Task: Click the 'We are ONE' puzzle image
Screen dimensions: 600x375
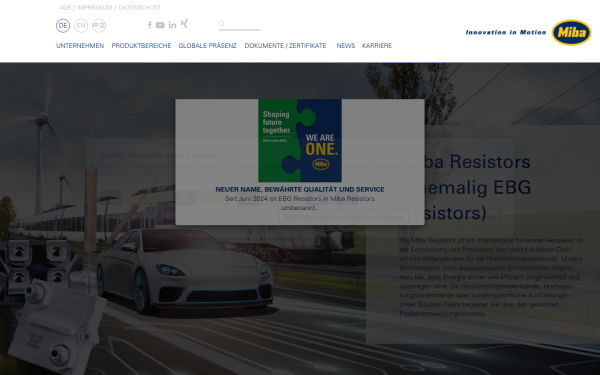Action: tap(300, 140)
